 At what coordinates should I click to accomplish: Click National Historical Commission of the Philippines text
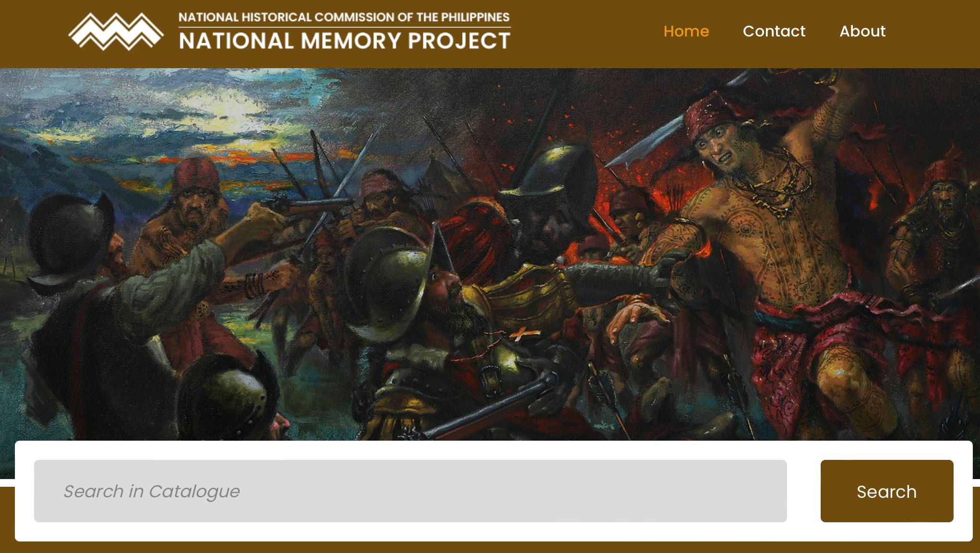coord(344,17)
